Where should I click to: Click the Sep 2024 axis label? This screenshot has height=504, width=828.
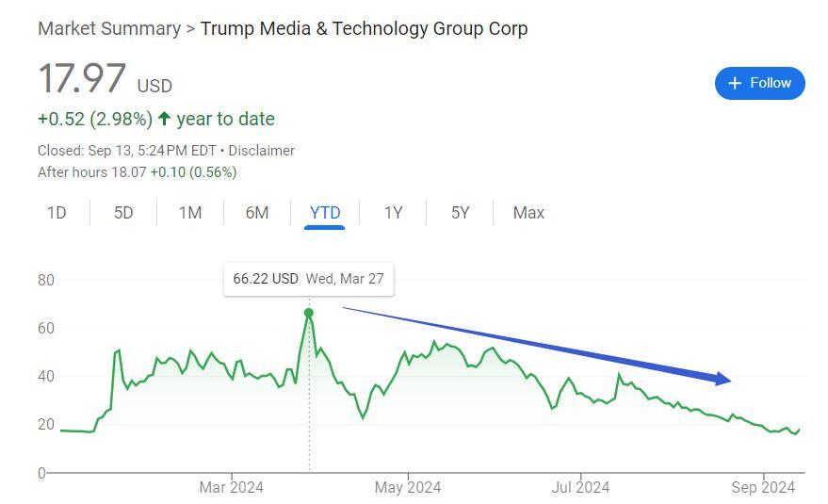pos(763,487)
